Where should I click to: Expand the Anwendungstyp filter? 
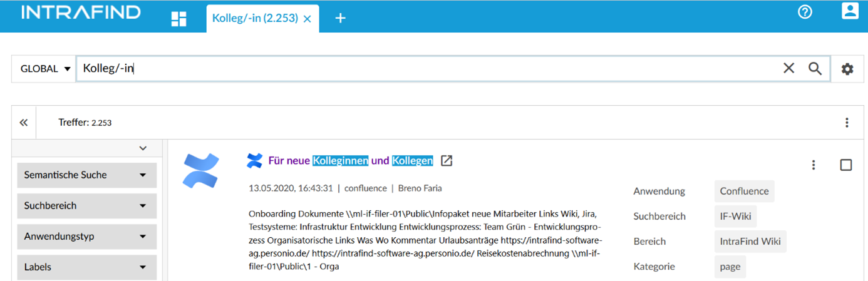click(x=86, y=237)
